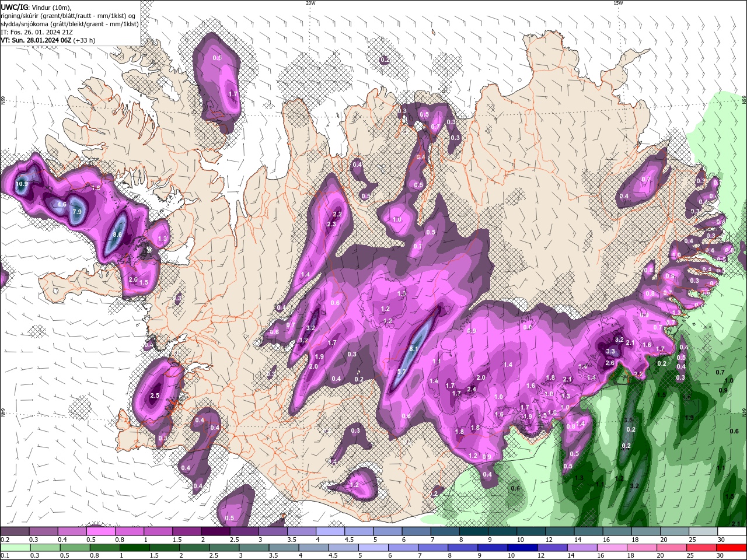Click the '20W' longitude label
Viewport: 747px width, 560px height.
pyautogui.click(x=310, y=3)
